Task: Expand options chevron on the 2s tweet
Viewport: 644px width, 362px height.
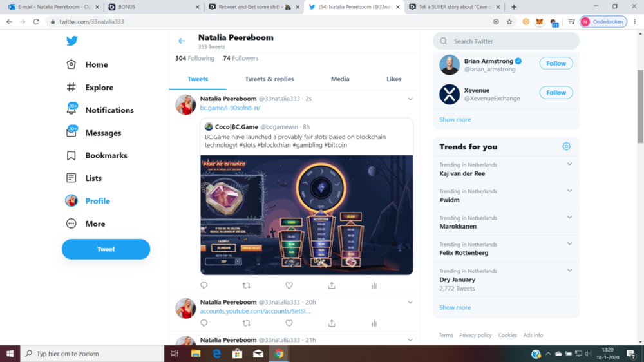Action: [410, 99]
